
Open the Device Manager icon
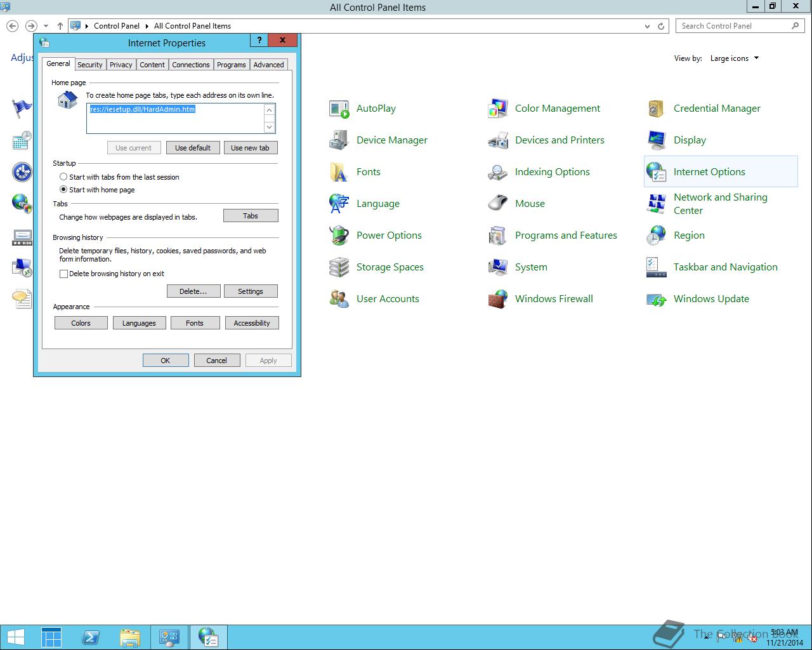pyautogui.click(x=339, y=140)
